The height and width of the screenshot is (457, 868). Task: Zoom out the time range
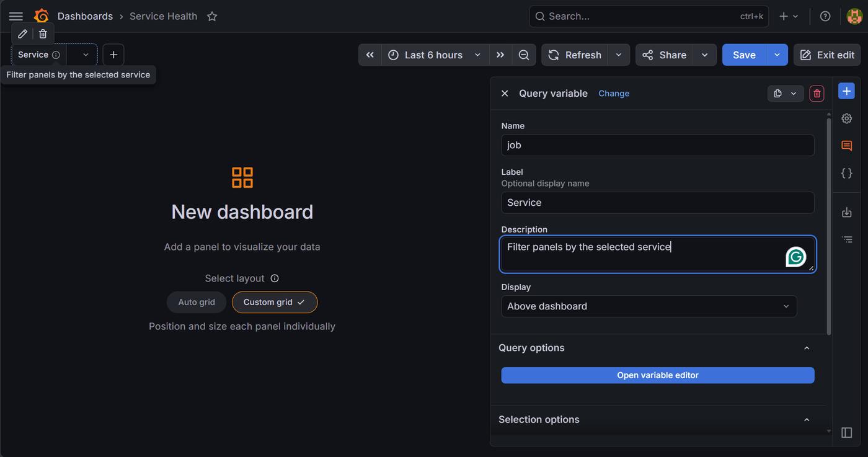(x=524, y=55)
